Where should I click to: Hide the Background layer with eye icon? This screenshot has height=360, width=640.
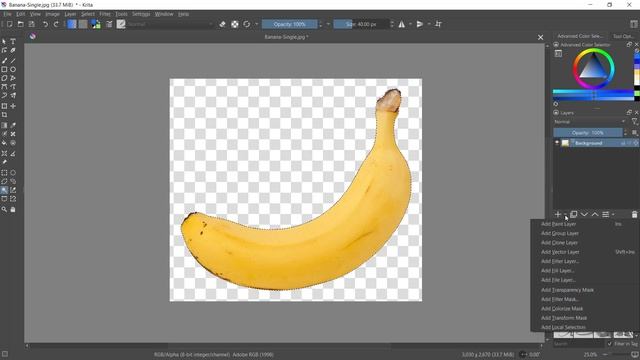click(557, 143)
